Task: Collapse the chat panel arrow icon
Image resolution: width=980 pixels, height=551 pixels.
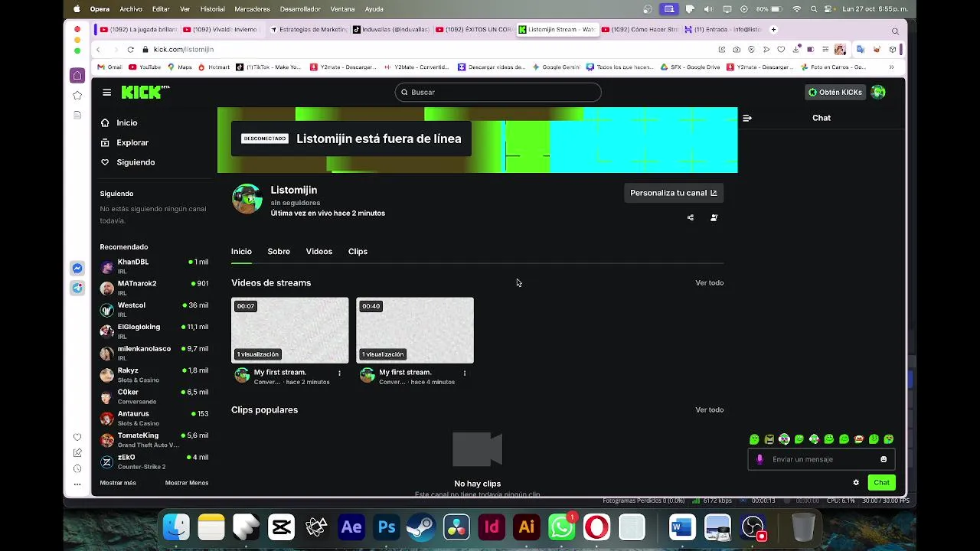Action: click(747, 118)
